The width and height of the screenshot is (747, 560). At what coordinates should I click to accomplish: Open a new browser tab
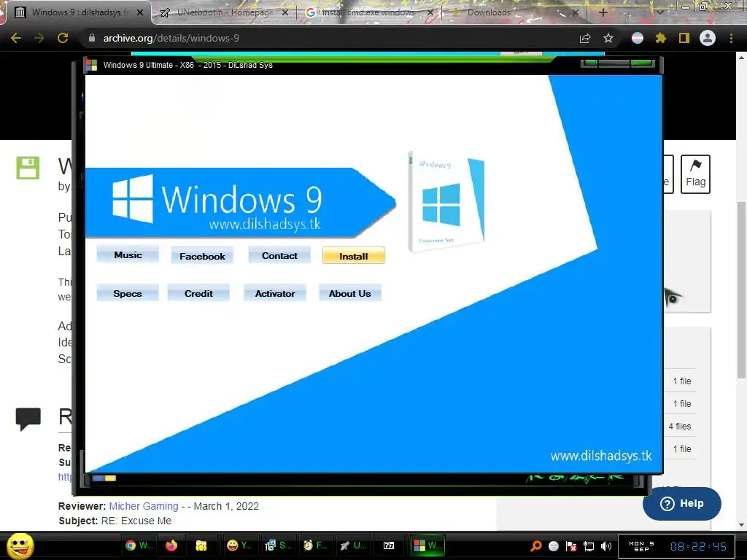coord(603,12)
